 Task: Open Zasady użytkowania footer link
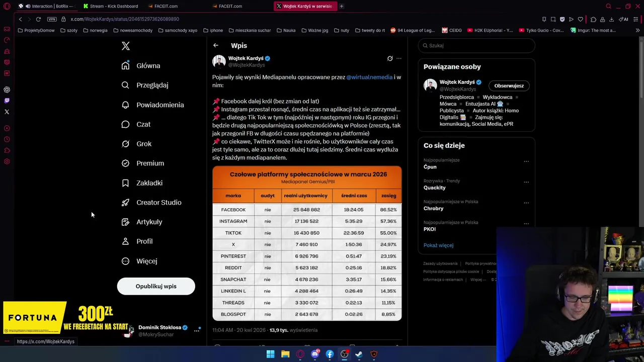tap(440, 263)
